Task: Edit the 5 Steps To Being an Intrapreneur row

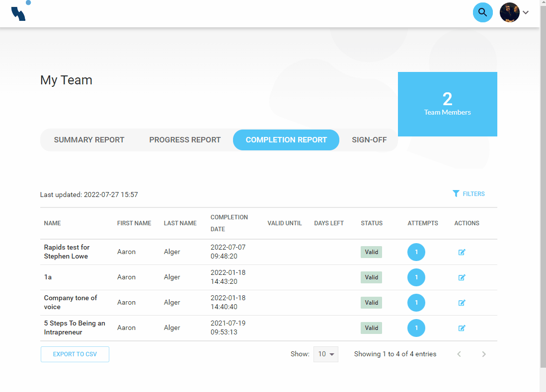Action: [462, 328]
